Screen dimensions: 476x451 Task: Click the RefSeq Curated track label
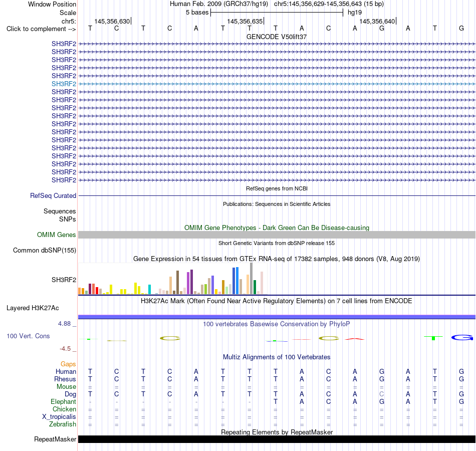click(53, 195)
